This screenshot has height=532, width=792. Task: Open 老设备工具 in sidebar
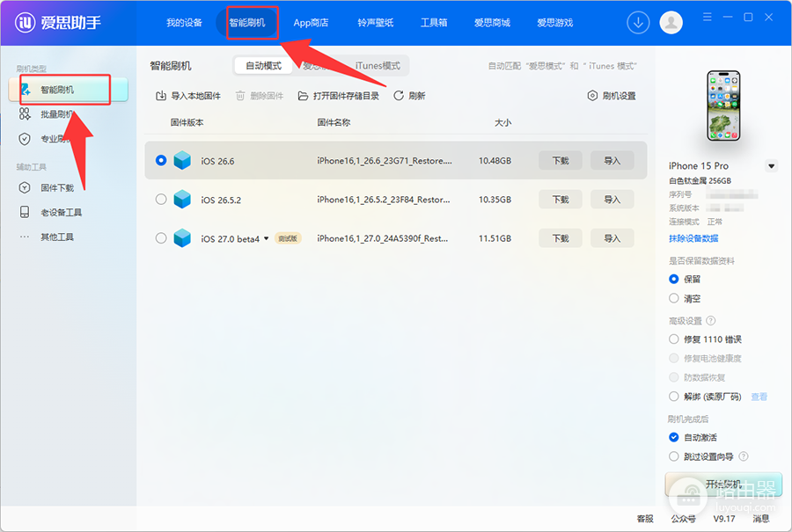pyautogui.click(x=61, y=213)
